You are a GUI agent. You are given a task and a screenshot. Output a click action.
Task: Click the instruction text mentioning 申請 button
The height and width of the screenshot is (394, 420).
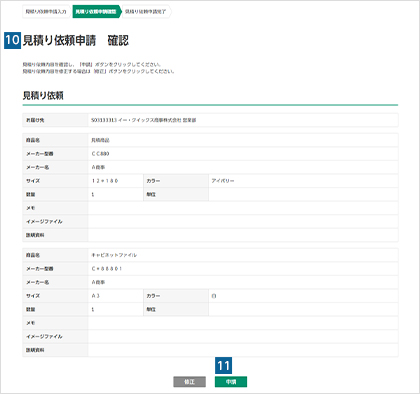pyautogui.click(x=92, y=64)
